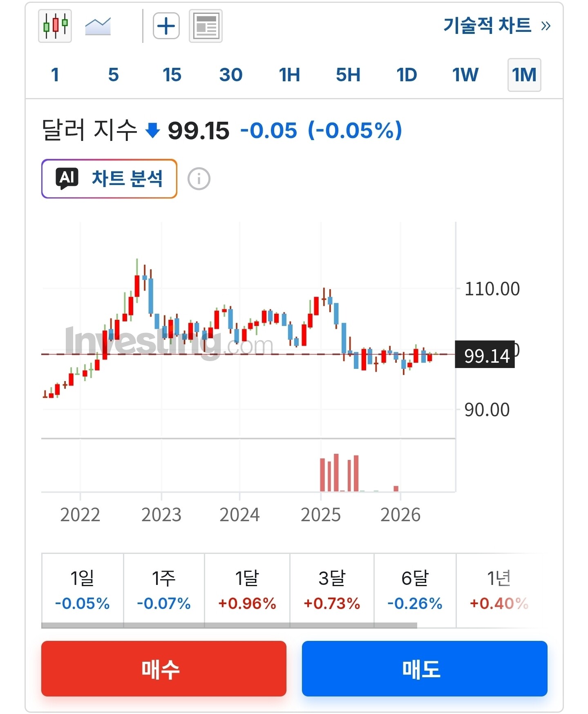This screenshot has width=588, height=714.
Task: Tap the blue 매도 button
Action: tap(425, 669)
